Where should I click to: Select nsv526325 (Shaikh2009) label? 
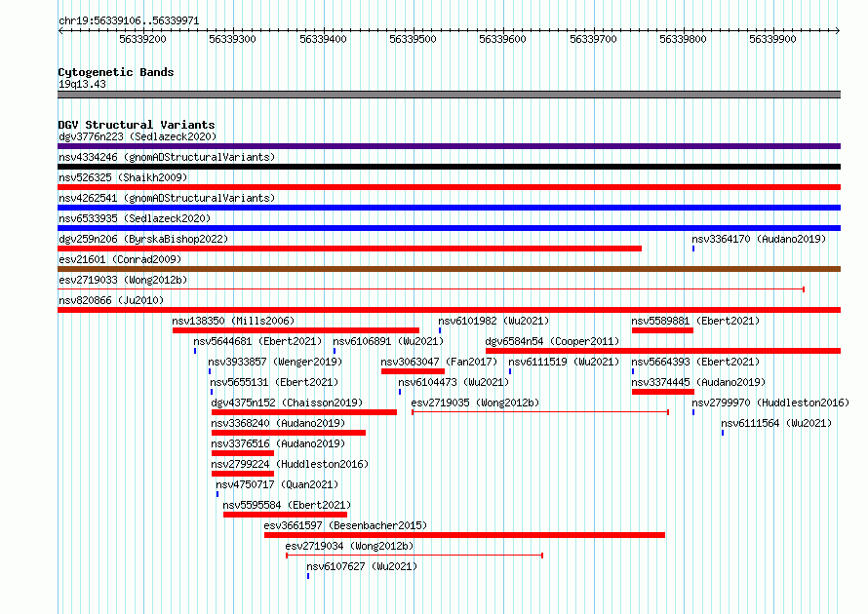(123, 177)
